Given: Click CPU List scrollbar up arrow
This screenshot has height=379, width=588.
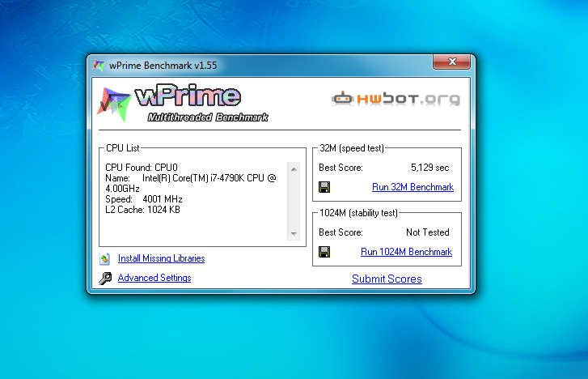Looking at the screenshot, I should coord(294,169).
